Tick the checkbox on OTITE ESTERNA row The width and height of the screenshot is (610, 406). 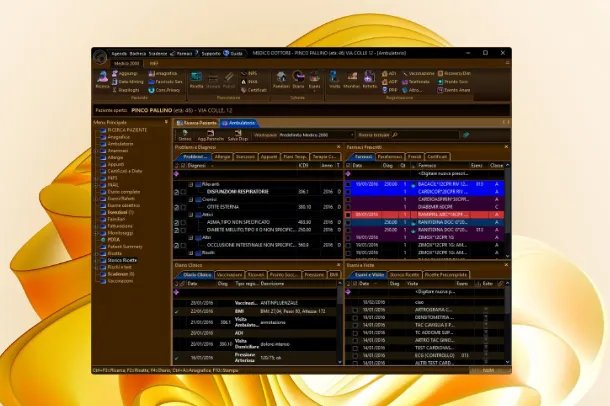(184, 207)
